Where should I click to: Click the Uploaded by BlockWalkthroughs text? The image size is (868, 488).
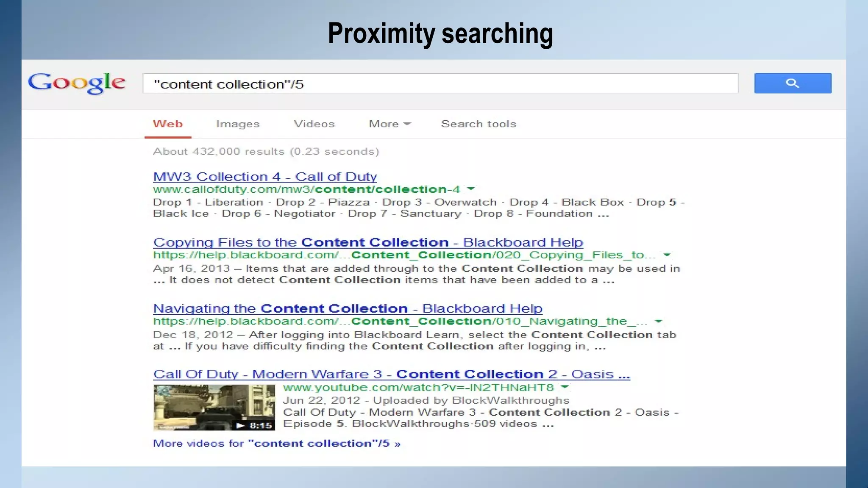pyautogui.click(x=471, y=400)
